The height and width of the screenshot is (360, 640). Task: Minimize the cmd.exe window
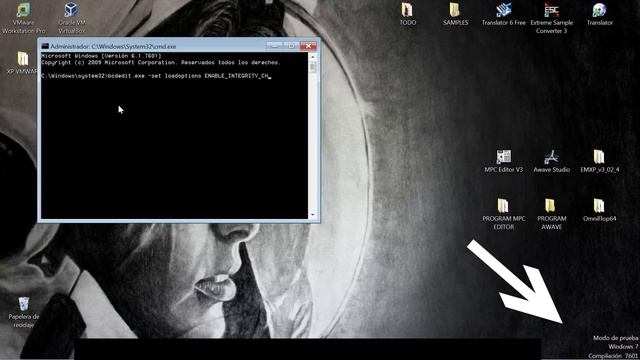click(274, 46)
